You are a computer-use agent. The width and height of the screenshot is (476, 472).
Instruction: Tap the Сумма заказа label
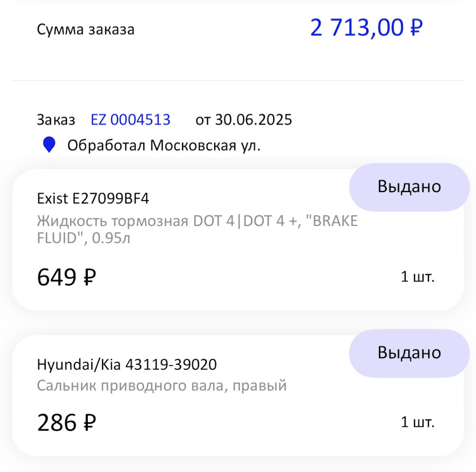(86, 29)
